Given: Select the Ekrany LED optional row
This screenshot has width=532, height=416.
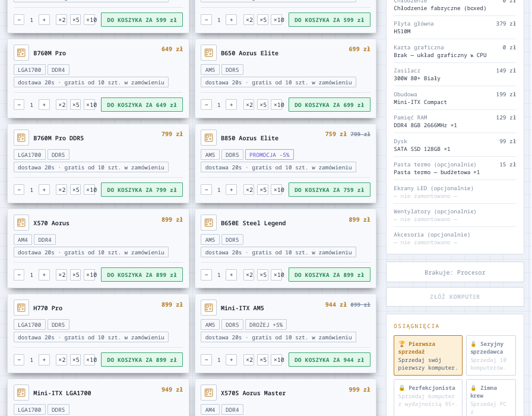Looking at the screenshot, I should (x=455, y=192).
